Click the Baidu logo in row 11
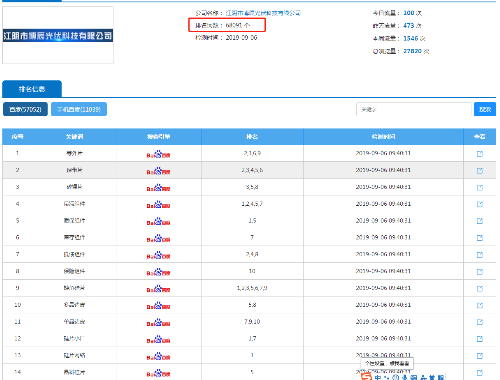Viewport: 500px width, 380px height. click(x=158, y=322)
